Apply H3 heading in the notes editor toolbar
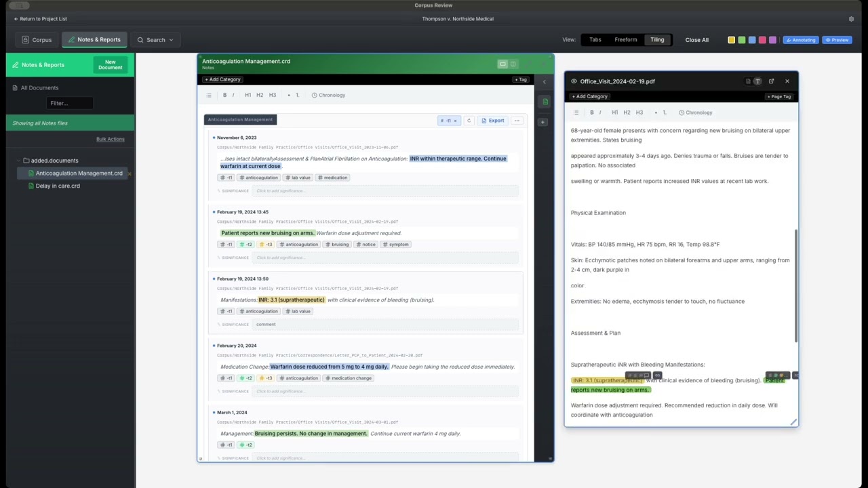The image size is (868, 488). tap(273, 95)
